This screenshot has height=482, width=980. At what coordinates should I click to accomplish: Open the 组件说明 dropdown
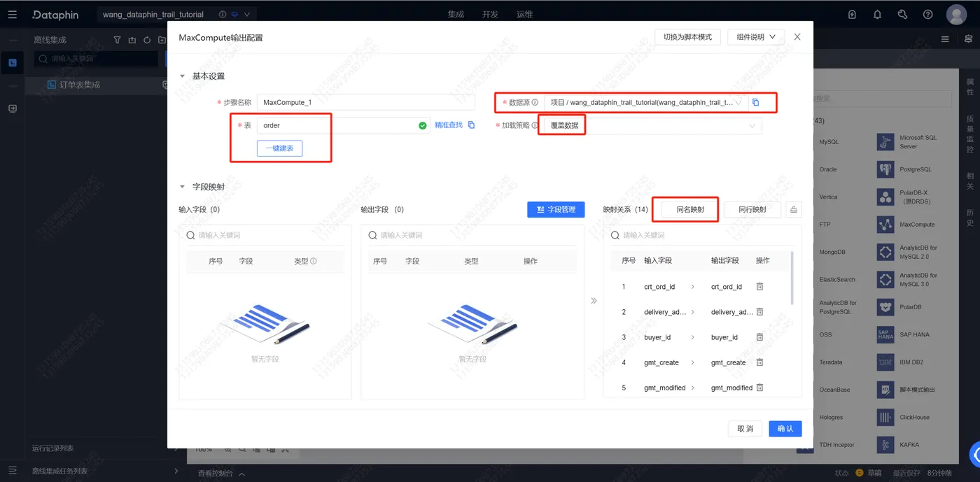(756, 37)
